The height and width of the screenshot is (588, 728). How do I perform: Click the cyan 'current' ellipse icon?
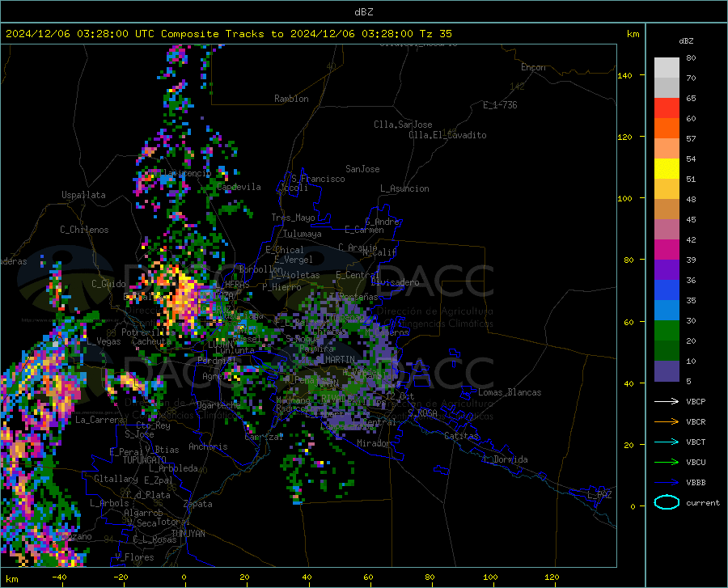point(667,502)
